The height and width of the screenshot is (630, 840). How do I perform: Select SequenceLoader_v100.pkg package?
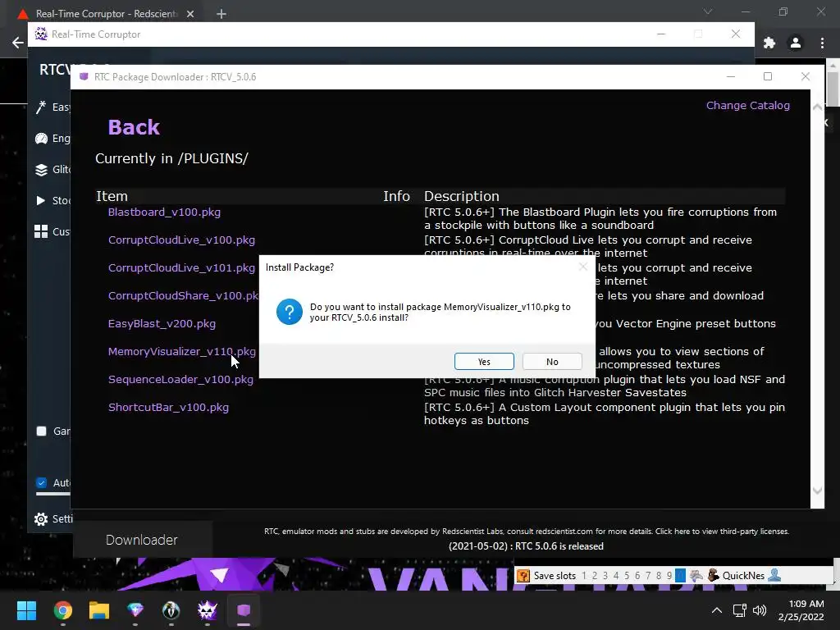[x=180, y=379]
